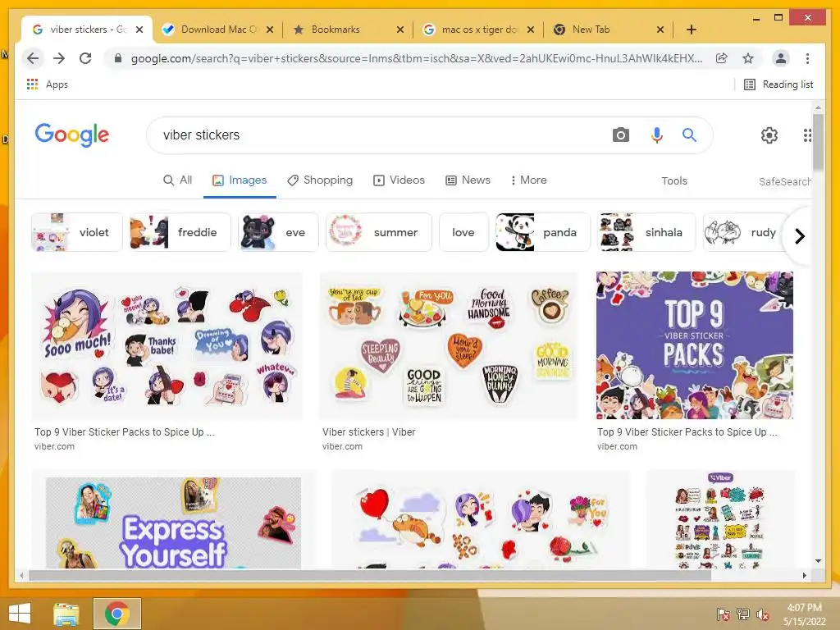Open Google quick settings gear
This screenshot has width=840, height=630.
[769, 135]
